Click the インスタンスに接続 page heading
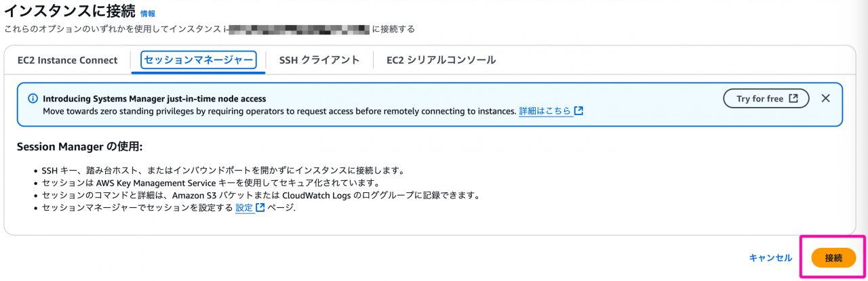The height and width of the screenshot is (281, 868). 69,12
